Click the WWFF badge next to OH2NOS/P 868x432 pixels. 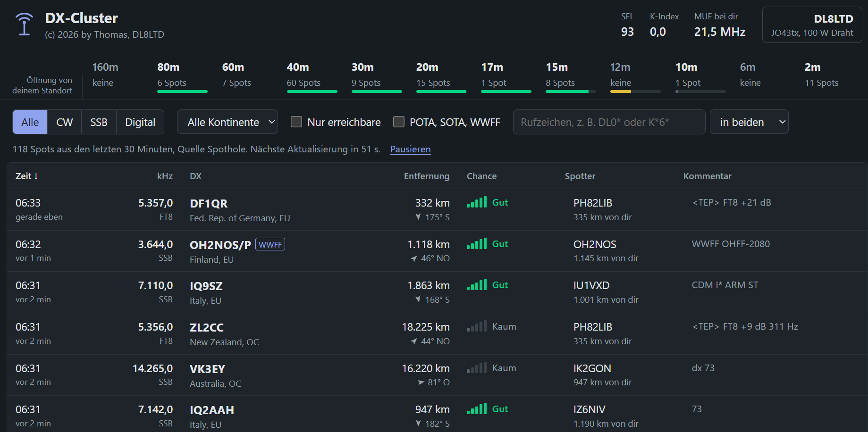(x=270, y=244)
